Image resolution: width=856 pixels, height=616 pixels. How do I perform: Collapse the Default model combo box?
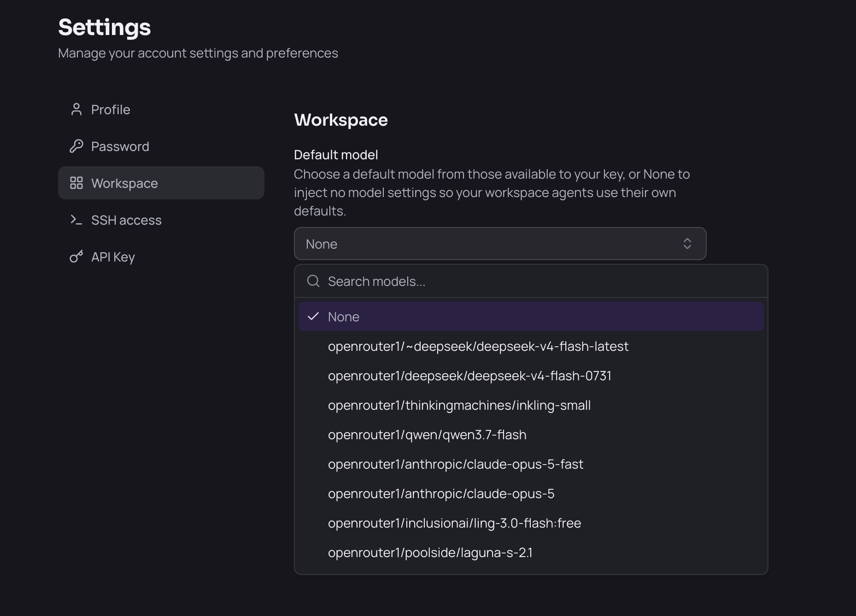click(500, 244)
